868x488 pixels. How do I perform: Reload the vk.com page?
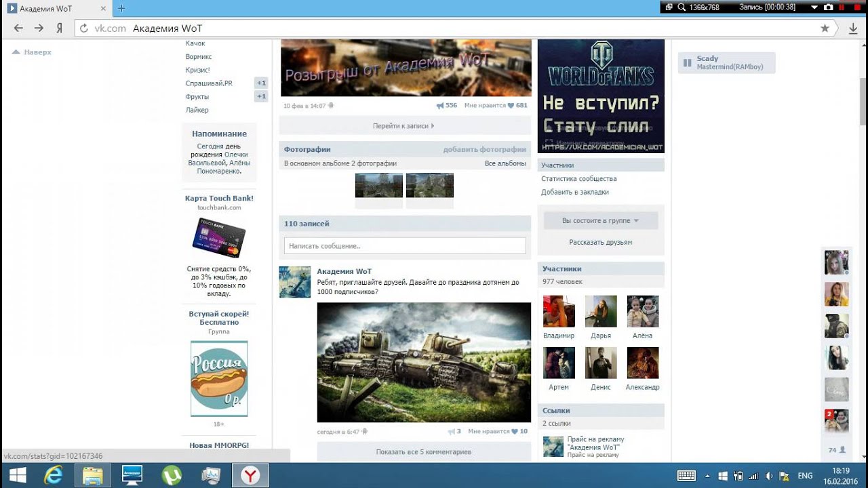click(x=83, y=28)
